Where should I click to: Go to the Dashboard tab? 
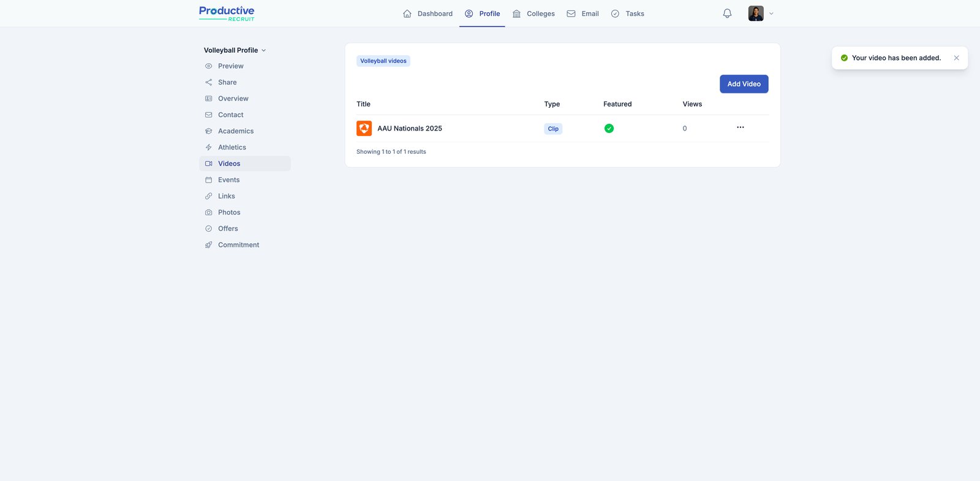tap(428, 13)
